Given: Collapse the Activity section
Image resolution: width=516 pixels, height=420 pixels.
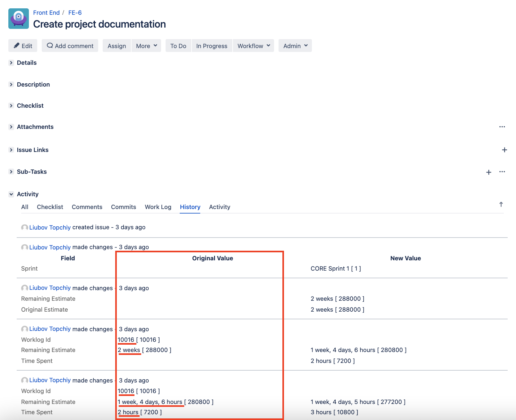Looking at the screenshot, I should click(11, 194).
